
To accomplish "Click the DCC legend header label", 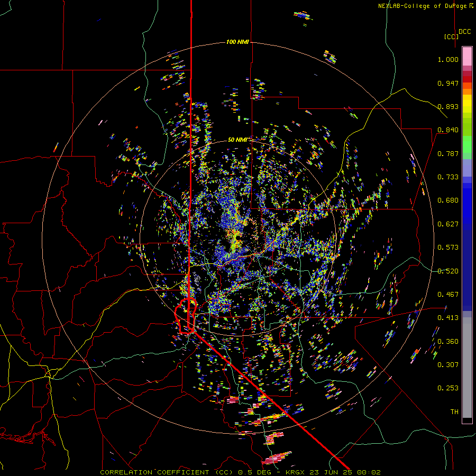I will point(464,32).
